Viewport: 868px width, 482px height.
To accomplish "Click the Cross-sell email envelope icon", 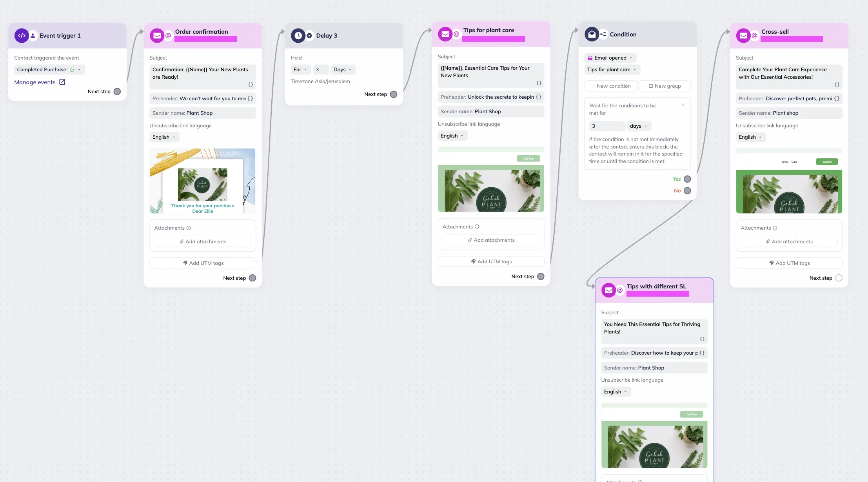I will (743, 36).
